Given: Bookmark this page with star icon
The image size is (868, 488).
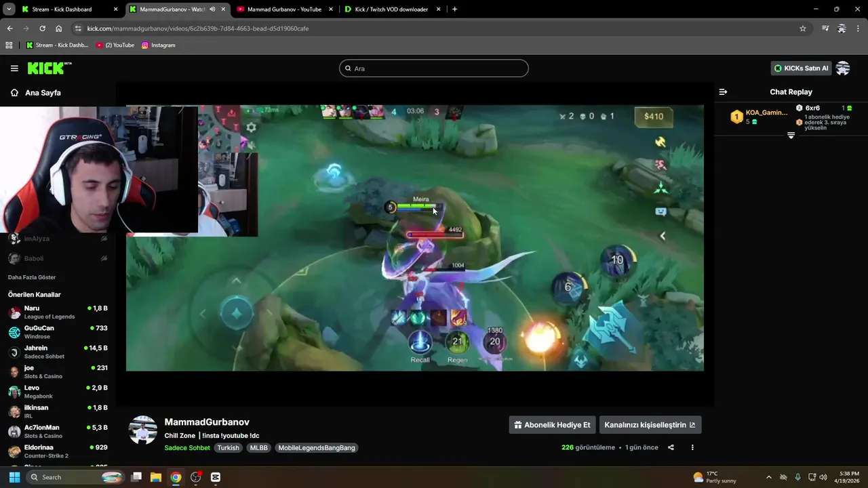Looking at the screenshot, I should pos(803,28).
